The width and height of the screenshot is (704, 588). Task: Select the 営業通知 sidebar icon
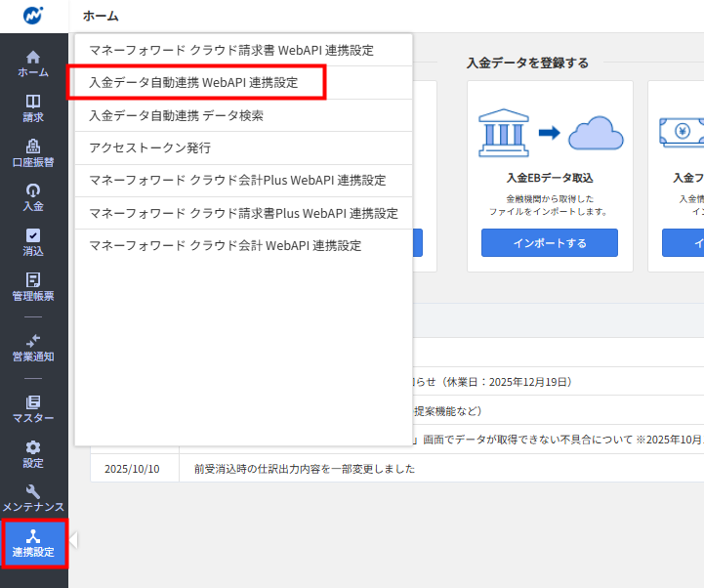33,340
